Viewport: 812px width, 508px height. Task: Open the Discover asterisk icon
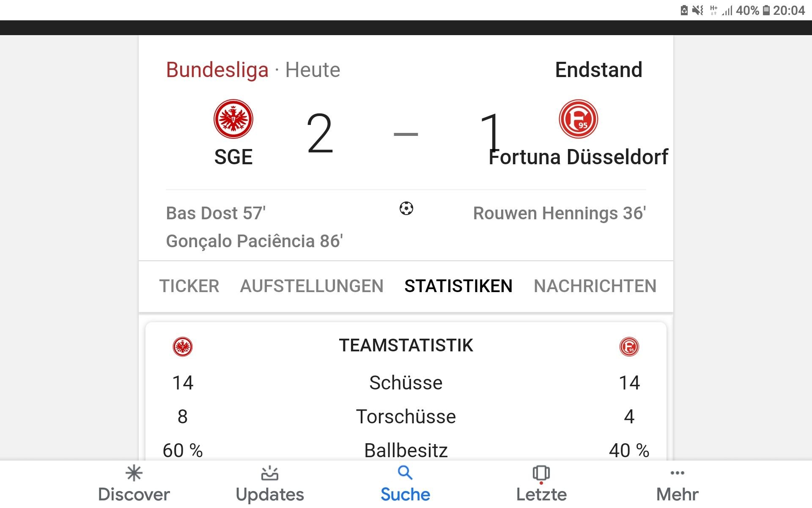click(x=134, y=473)
